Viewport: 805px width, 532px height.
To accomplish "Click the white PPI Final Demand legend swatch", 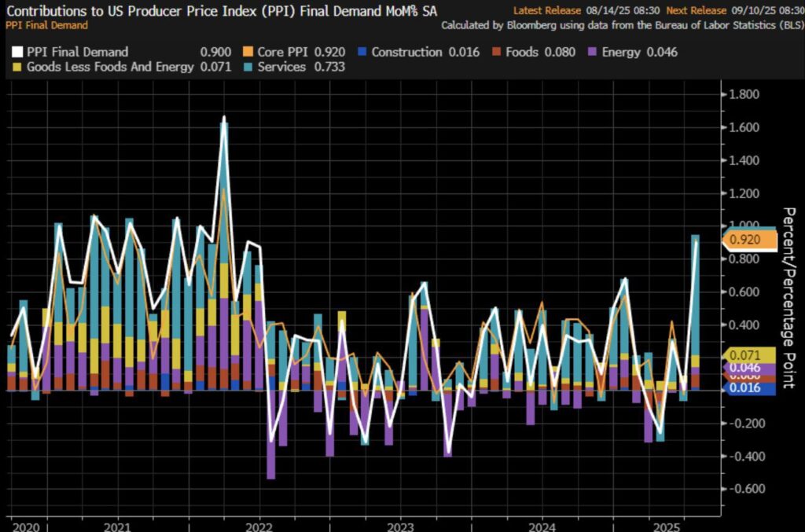I will pos(17,52).
